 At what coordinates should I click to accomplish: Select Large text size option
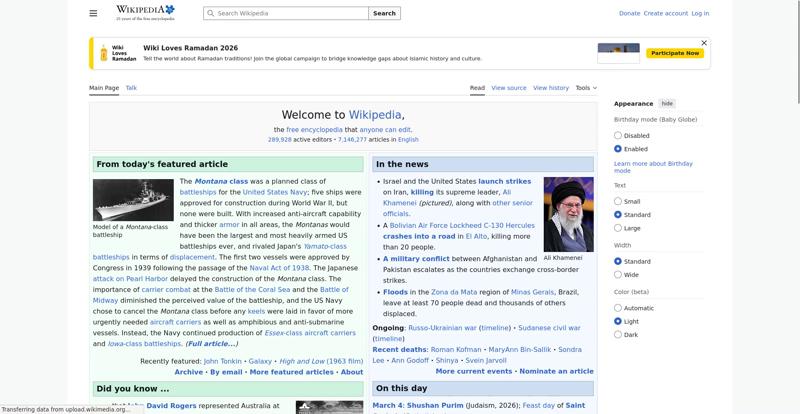(618, 228)
